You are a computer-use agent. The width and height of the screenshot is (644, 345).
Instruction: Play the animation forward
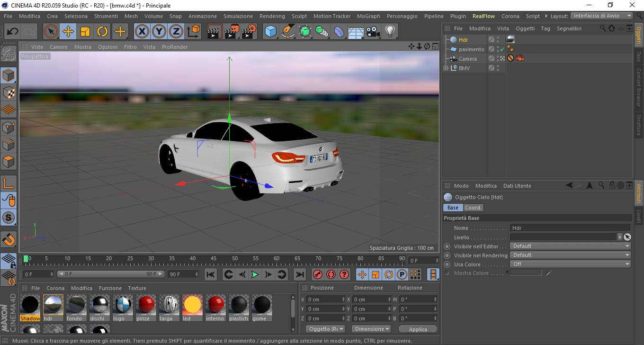coord(255,274)
